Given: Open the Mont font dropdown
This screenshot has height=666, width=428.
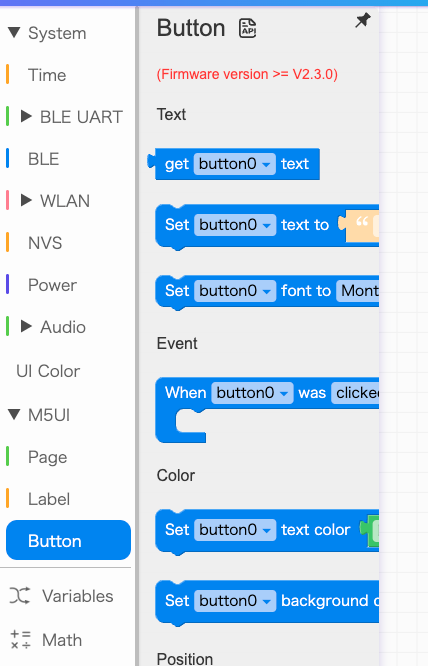Looking at the screenshot, I should [358, 291].
